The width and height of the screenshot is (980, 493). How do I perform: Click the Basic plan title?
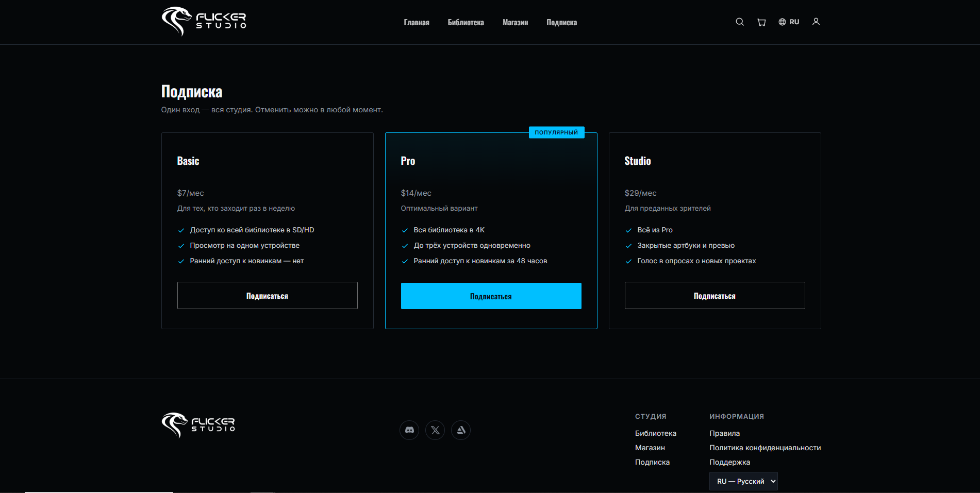click(188, 161)
